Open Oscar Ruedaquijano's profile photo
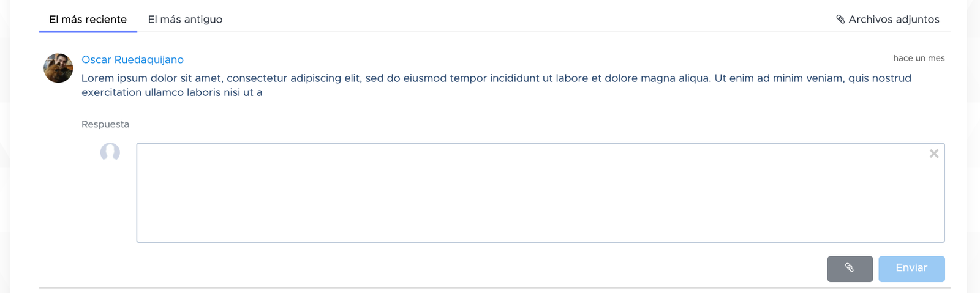980x293 pixels. point(58,68)
